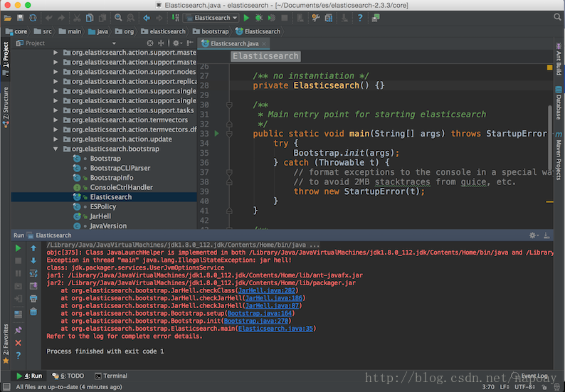565x392 pixels.
Task: Toggle the Maven Projects side tool window
Action: (559, 156)
